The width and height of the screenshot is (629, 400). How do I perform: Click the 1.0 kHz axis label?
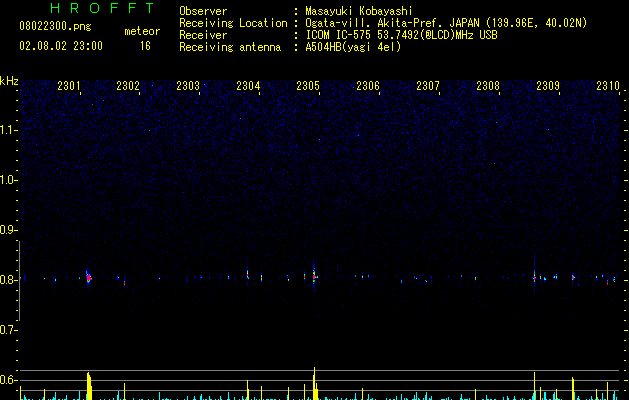(x=8, y=180)
